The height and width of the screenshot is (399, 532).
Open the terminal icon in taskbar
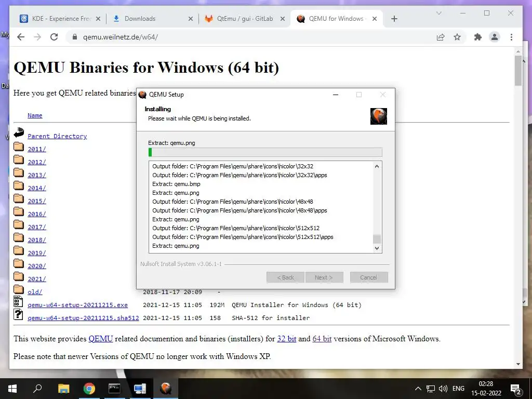pyautogui.click(x=114, y=389)
